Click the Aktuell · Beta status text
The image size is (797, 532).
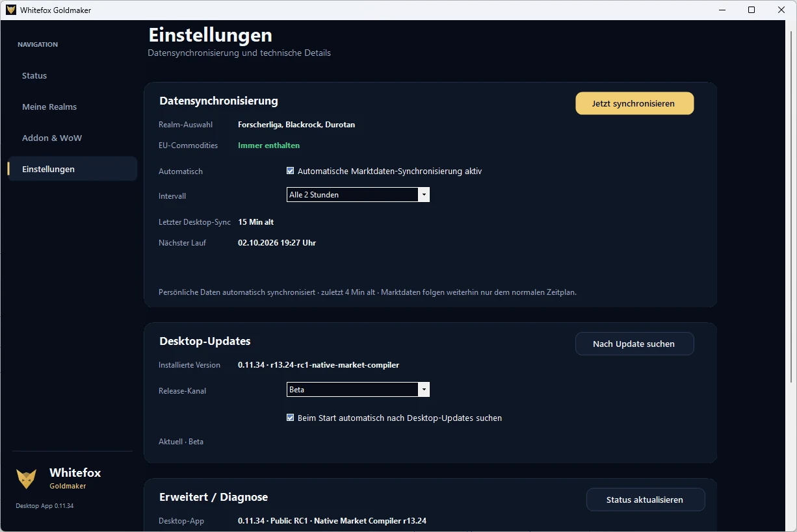(x=181, y=442)
